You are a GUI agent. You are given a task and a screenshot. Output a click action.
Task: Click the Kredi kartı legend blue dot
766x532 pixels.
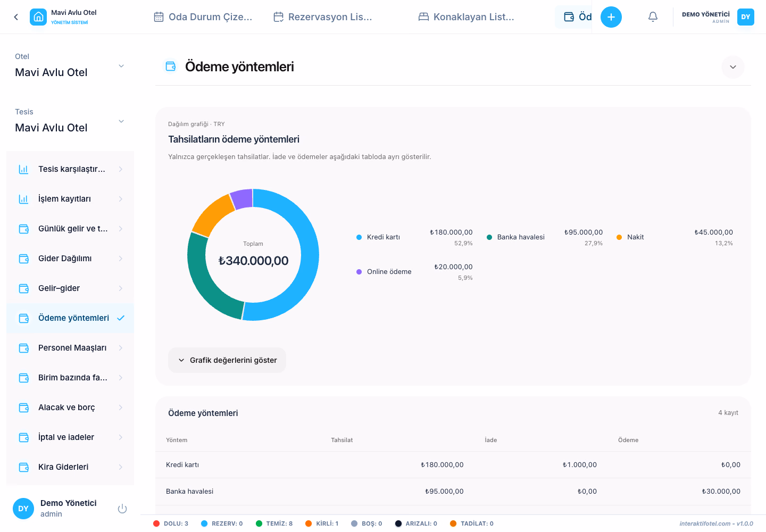coord(359,237)
